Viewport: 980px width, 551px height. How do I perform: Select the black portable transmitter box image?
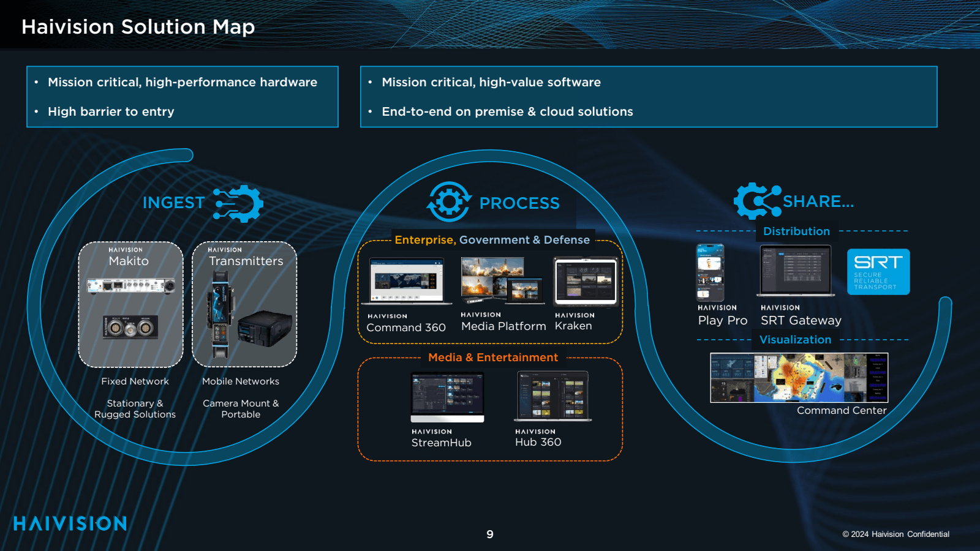coord(265,329)
